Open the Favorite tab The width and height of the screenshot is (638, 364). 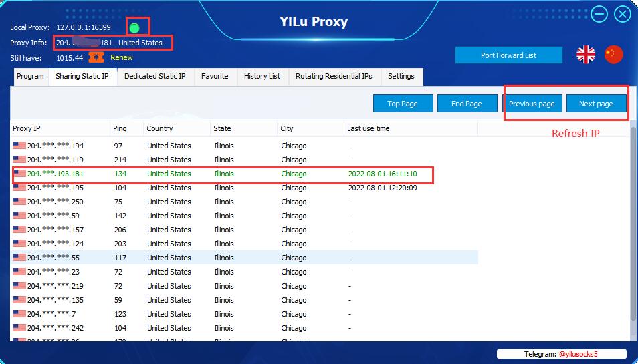click(215, 76)
